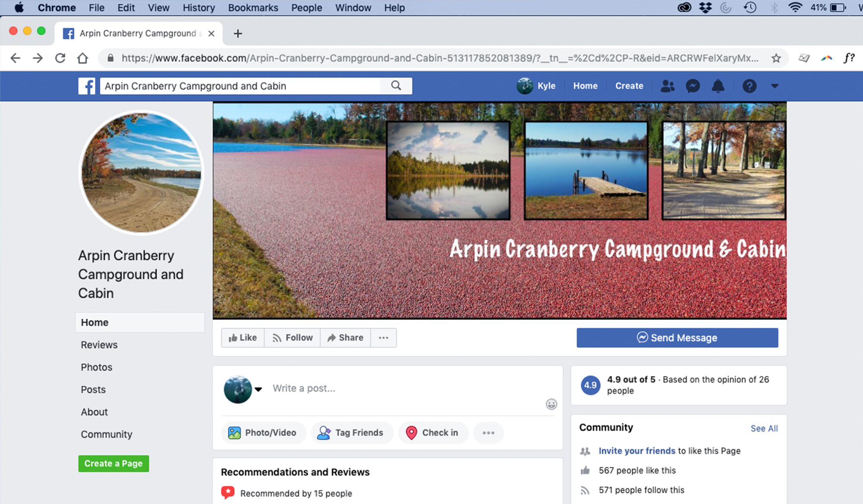Click the Recommended by 15 people text

coord(296,493)
